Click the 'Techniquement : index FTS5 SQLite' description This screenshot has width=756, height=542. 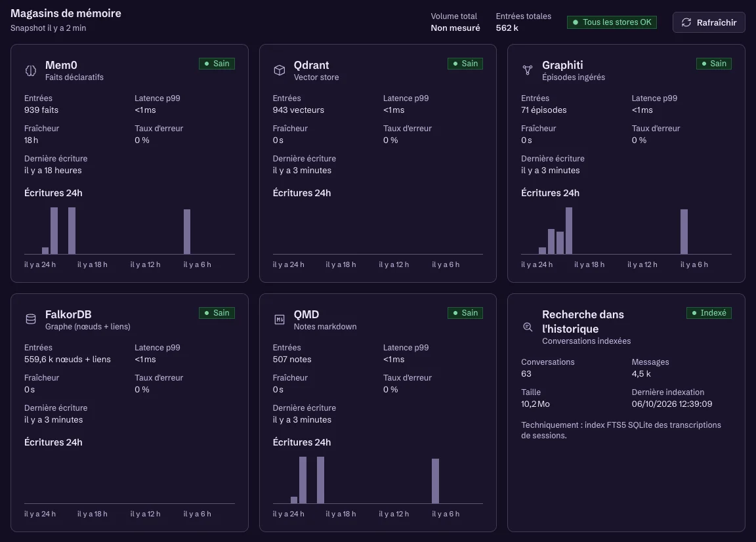pos(621,430)
